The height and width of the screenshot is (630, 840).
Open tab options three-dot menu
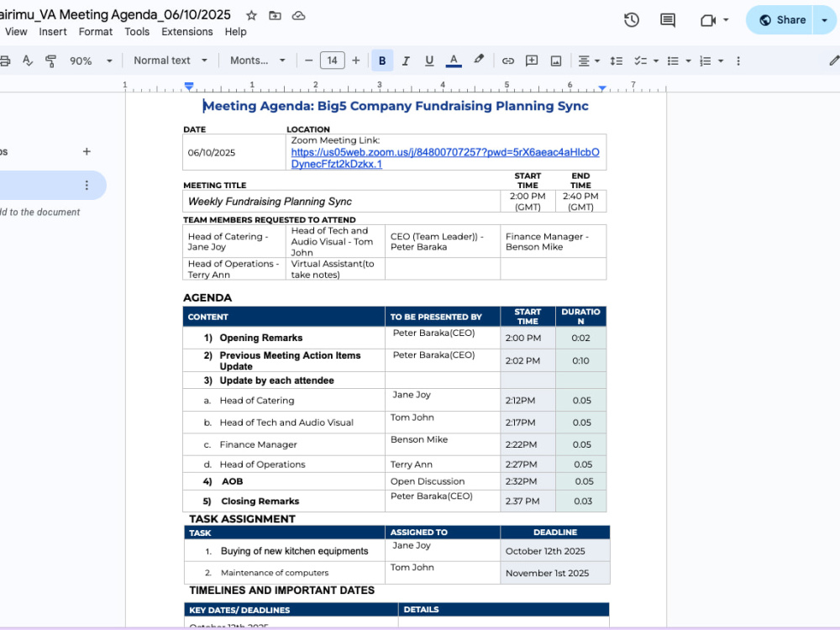[x=87, y=186]
